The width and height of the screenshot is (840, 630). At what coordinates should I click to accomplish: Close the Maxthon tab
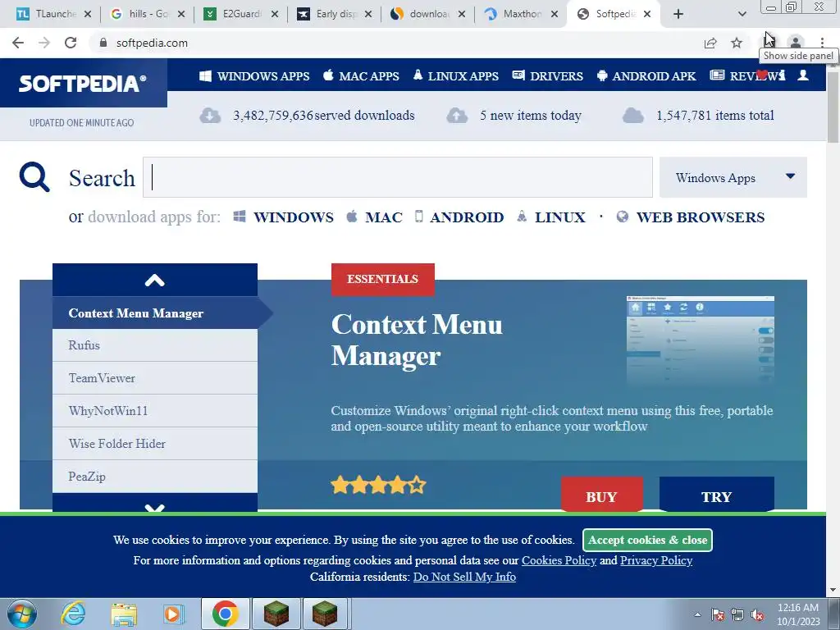coord(555,14)
